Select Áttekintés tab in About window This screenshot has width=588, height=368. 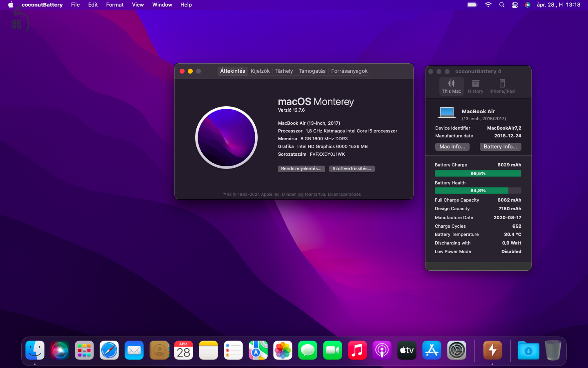point(233,71)
